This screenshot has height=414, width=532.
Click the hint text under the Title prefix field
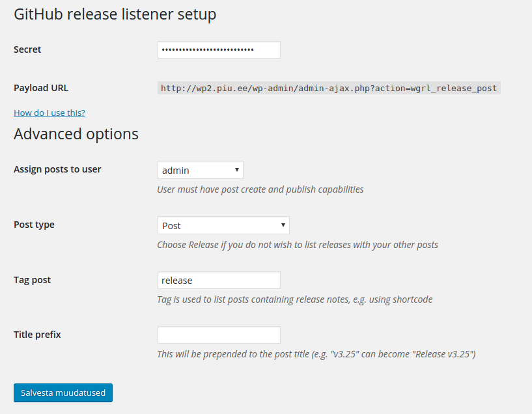tap(316, 354)
